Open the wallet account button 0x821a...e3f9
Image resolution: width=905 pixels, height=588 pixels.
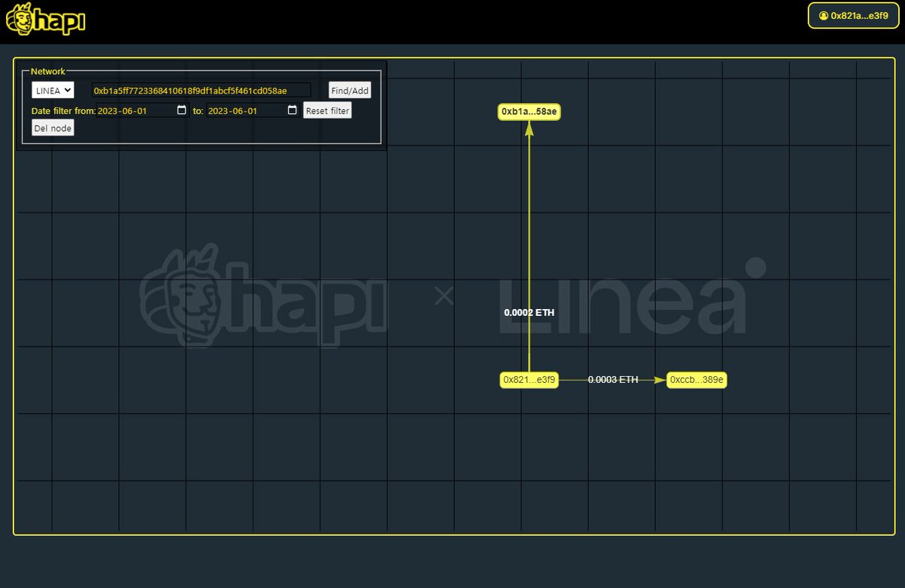[853, 15]
